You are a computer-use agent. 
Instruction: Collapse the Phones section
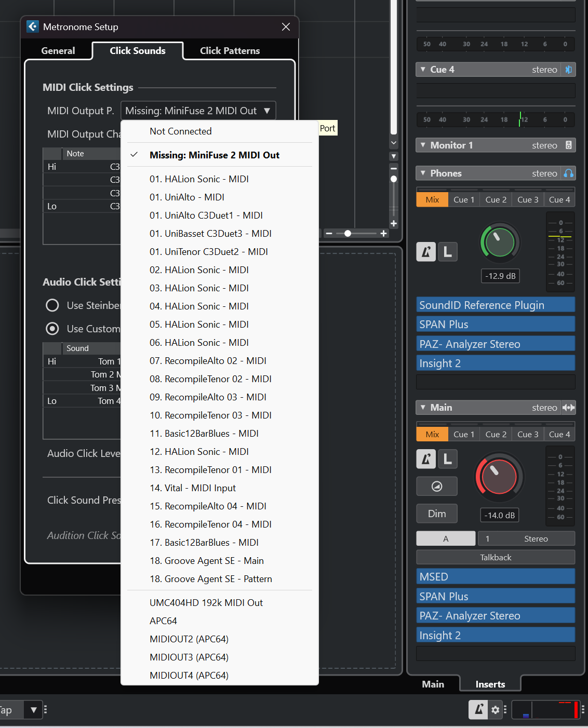[x=423, y=173]
